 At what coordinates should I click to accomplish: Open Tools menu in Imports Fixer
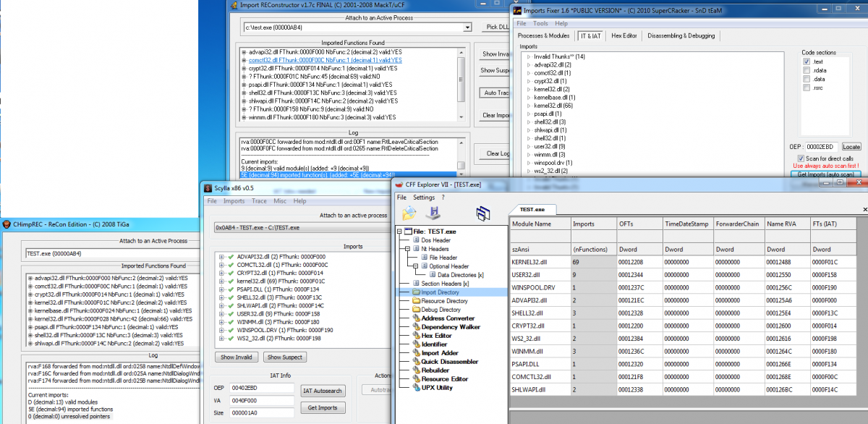click(540, 24)
